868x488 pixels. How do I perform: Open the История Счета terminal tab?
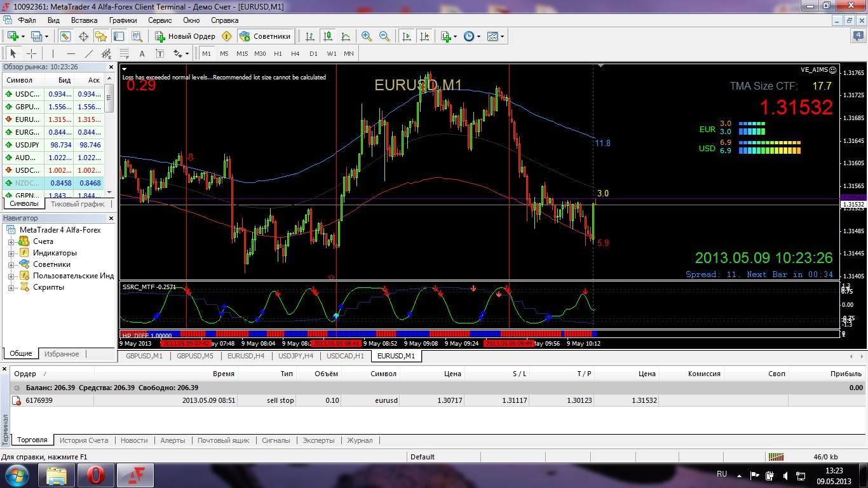tap(84, 440)
